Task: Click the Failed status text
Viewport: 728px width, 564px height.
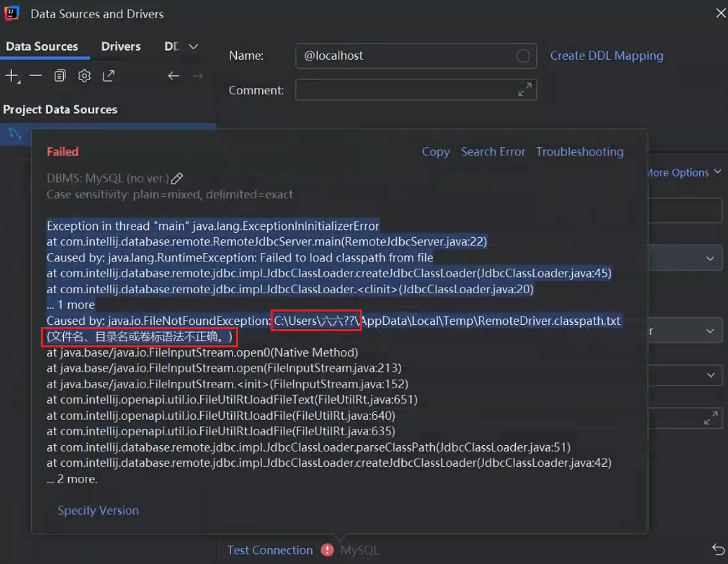Action: (63, 152)
